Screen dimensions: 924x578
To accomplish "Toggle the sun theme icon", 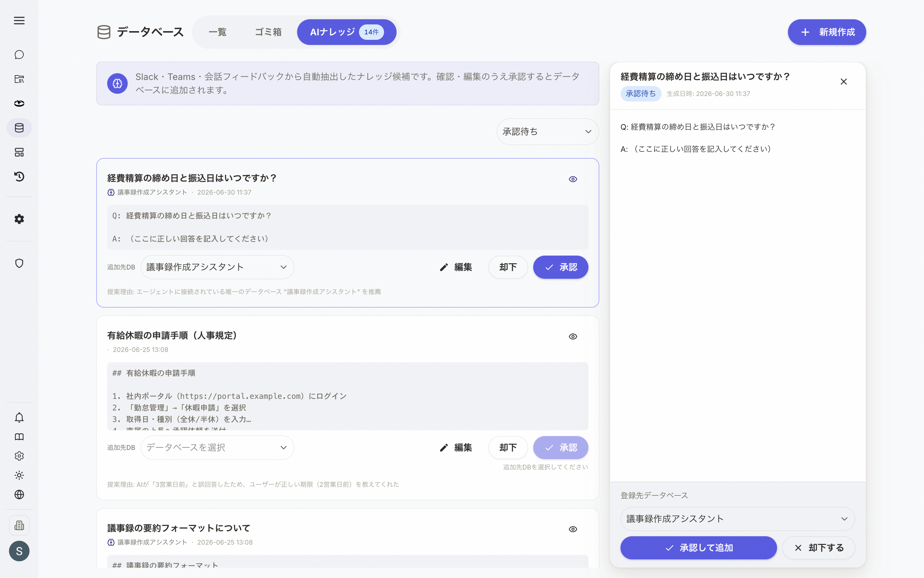I will [19, 475].
